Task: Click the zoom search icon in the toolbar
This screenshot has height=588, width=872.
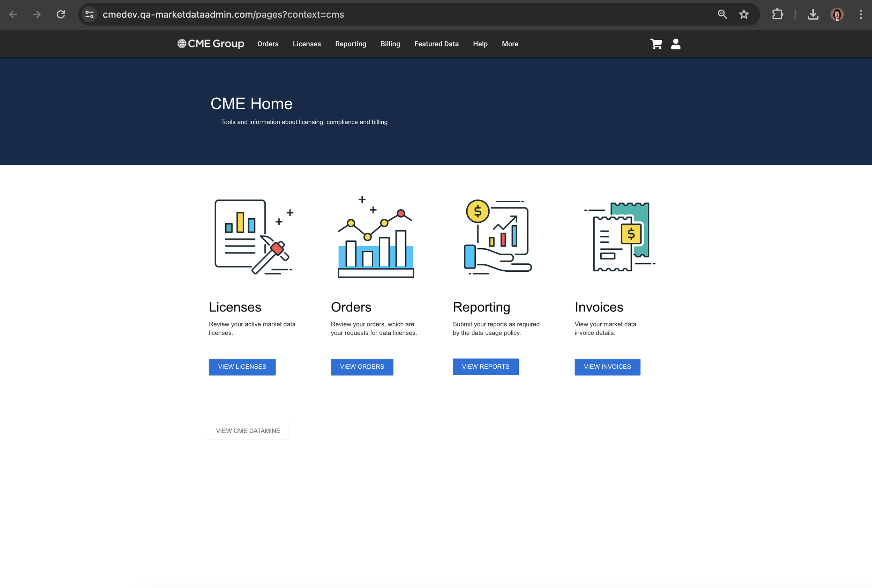Action: point(722,14)
